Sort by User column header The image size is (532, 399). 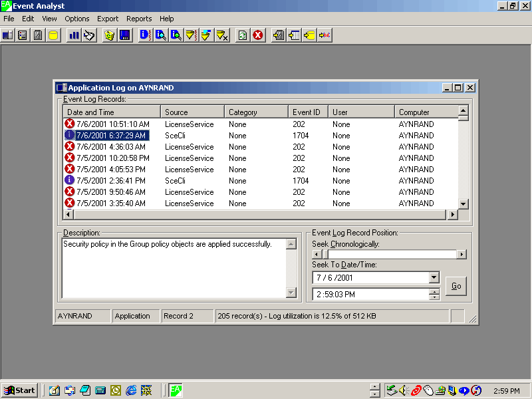click(x=361, y=112)
